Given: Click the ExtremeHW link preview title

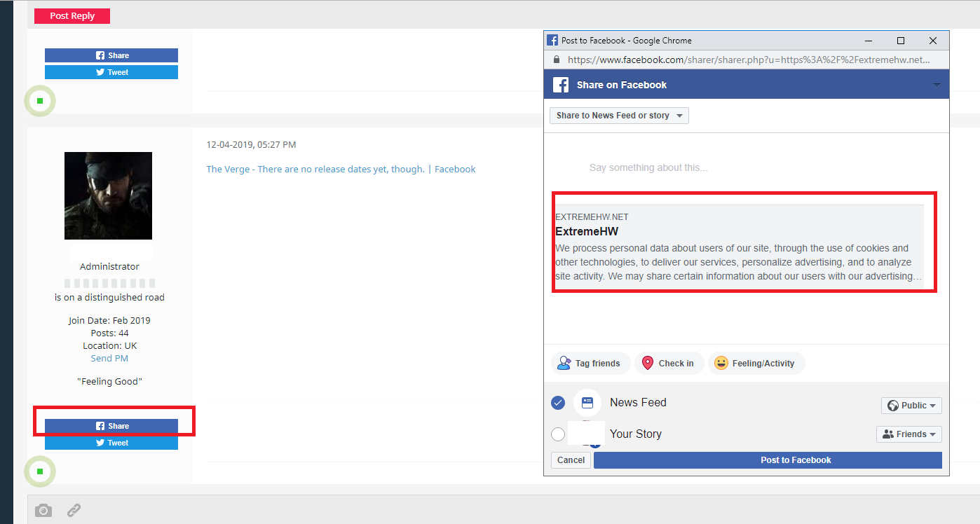Looking at the screenshot, I should point(587,231).
